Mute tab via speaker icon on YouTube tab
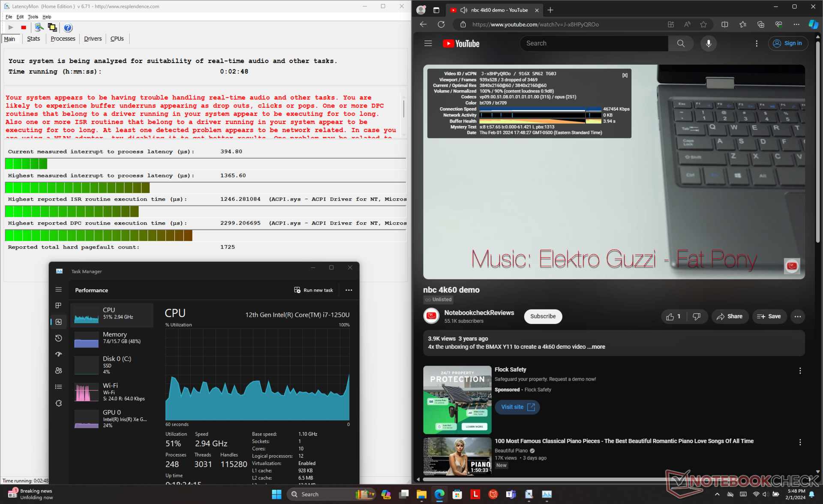Image resolution: width=823 pixels, height=504 pixels. coord(463,10)
